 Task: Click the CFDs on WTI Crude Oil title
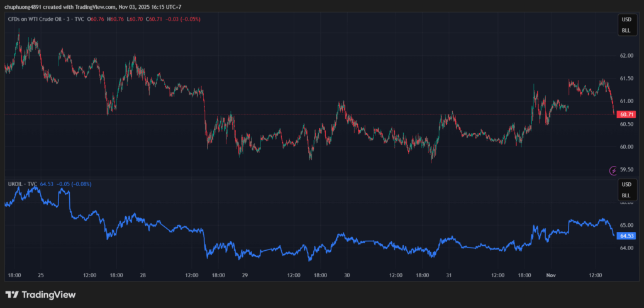click(x=43, y=19)
